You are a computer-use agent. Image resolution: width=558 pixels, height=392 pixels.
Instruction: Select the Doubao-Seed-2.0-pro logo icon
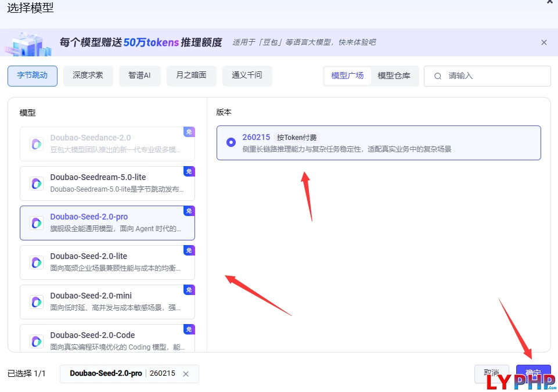click(x=36, y=222)
